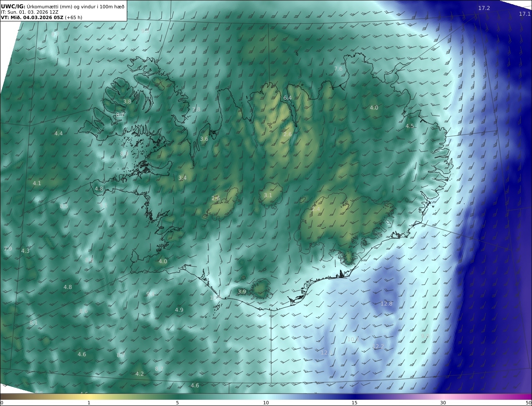Click the valid time 'VT: Mið. 04.03.2026 05Z'

[x=32, y=17]
